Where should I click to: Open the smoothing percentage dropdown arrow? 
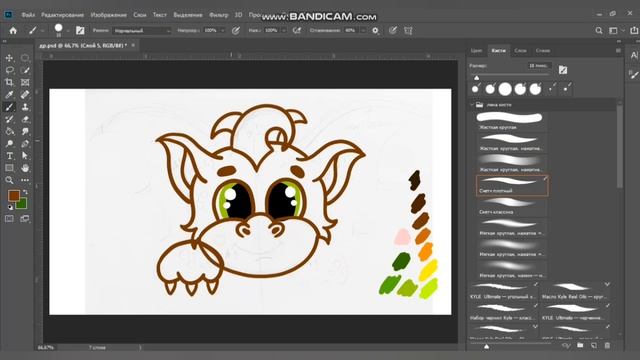click(362, 31)
